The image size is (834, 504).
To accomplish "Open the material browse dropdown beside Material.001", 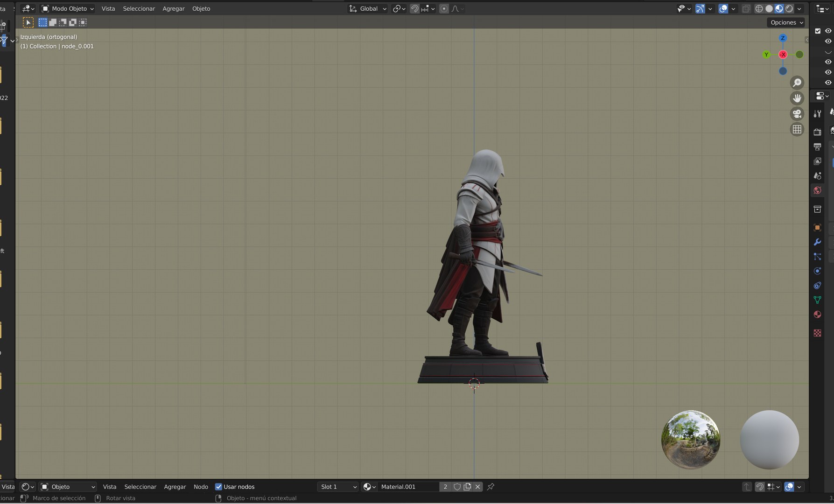I will point(369,487).
